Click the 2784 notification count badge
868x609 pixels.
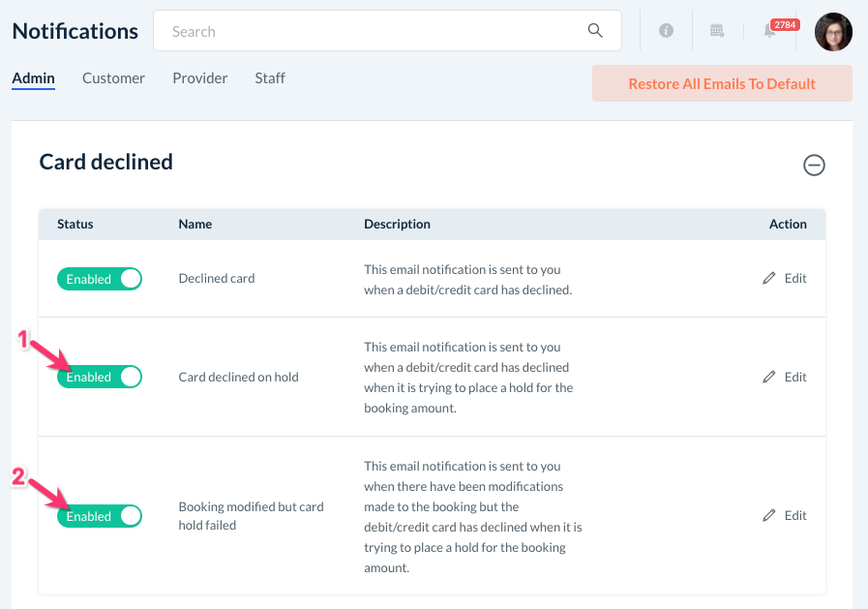coord(785,24)
